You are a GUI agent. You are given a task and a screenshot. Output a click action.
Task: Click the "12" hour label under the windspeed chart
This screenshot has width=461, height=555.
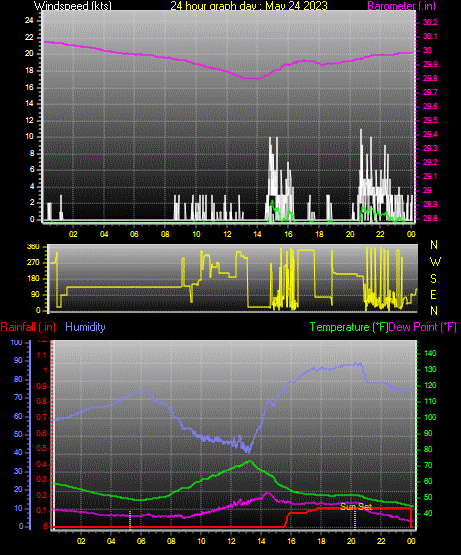pos(227,234)
